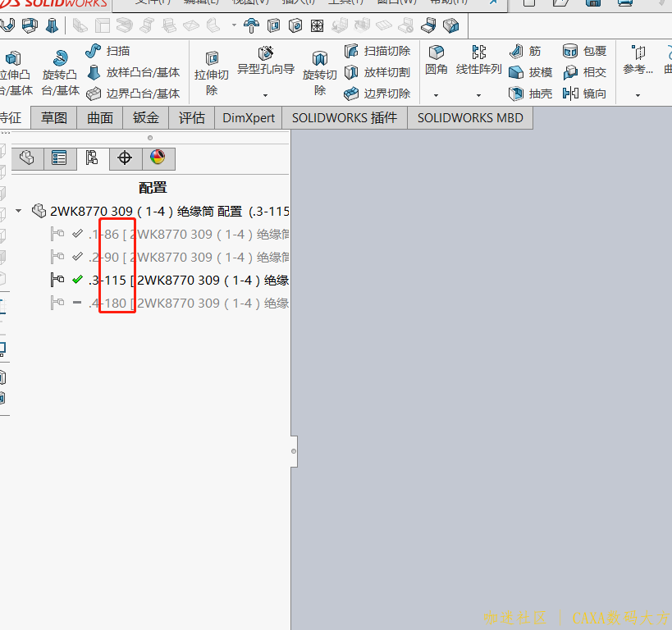Click the panel collapse handle on divider
Viewport: 672px width, 630px height.
[294, 451]
